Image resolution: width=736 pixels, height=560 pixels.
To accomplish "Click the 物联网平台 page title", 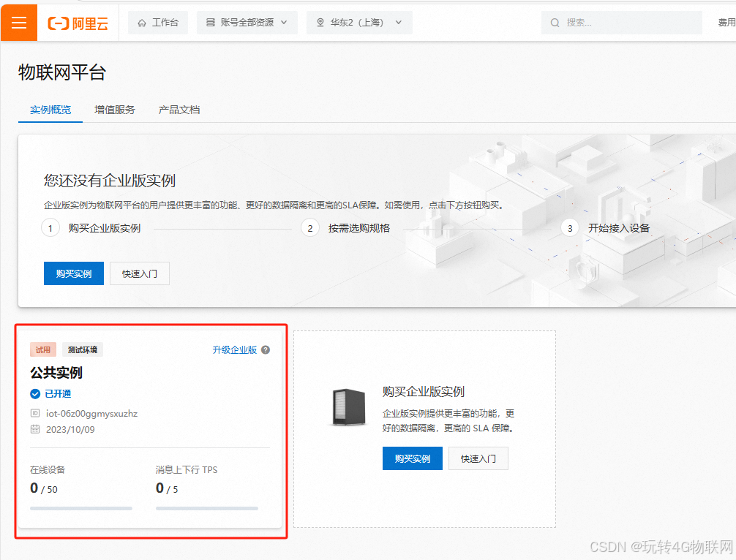I will coord(62,72).
